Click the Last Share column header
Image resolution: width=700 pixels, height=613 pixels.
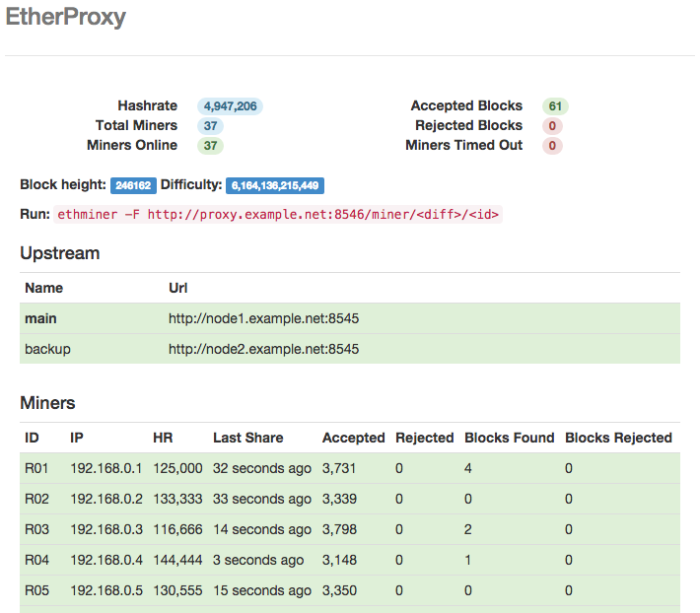(x=247, y=438)
